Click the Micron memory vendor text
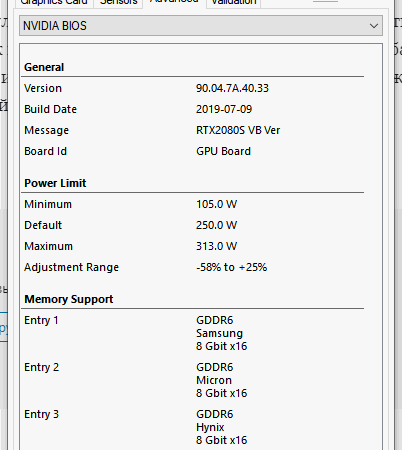 pyautogui.click(x=214, y=380)
